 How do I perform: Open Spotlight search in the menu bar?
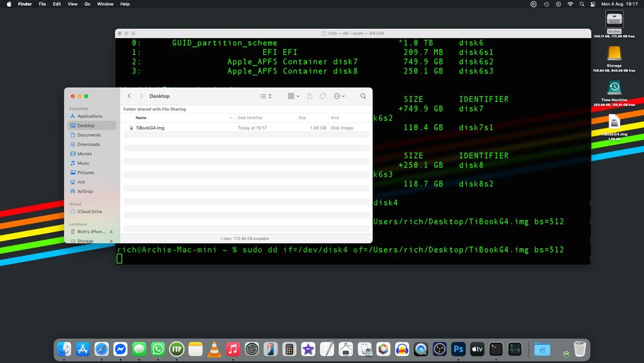click(x=582, y=4)
